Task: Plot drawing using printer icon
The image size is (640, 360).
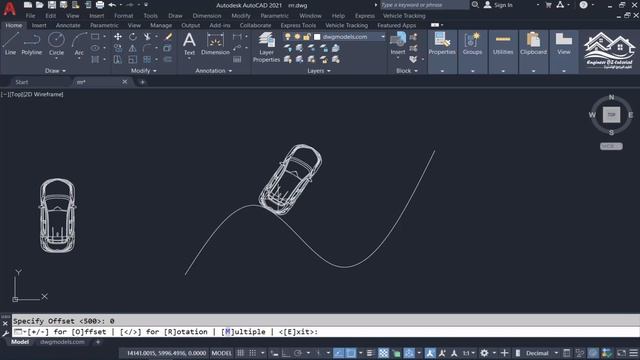Action: coord(100,5)
